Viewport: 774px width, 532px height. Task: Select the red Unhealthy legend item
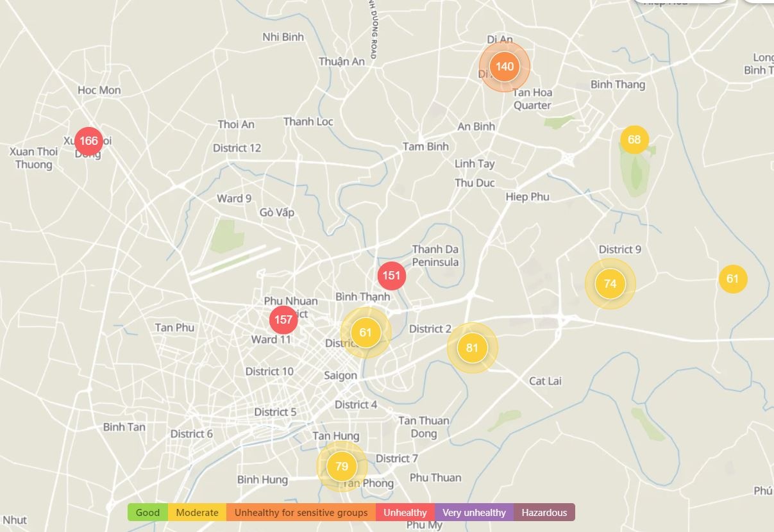pyautogui.click(x=405, y=513)
